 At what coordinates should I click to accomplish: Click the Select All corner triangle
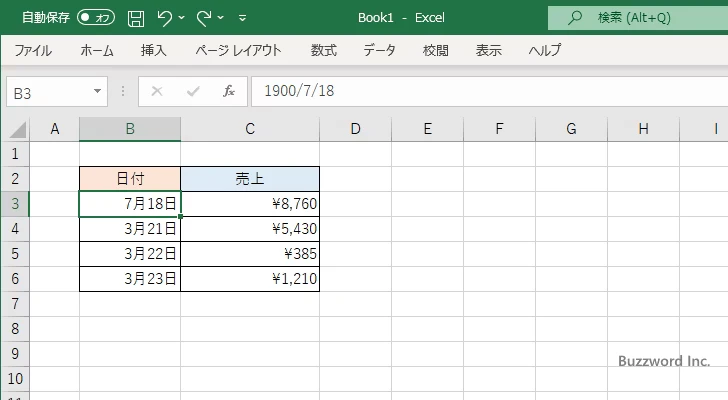[18, 129]
